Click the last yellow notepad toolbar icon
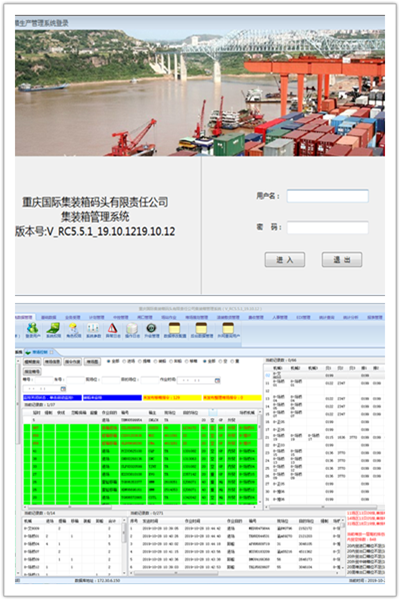 click(x=228, y=328)
